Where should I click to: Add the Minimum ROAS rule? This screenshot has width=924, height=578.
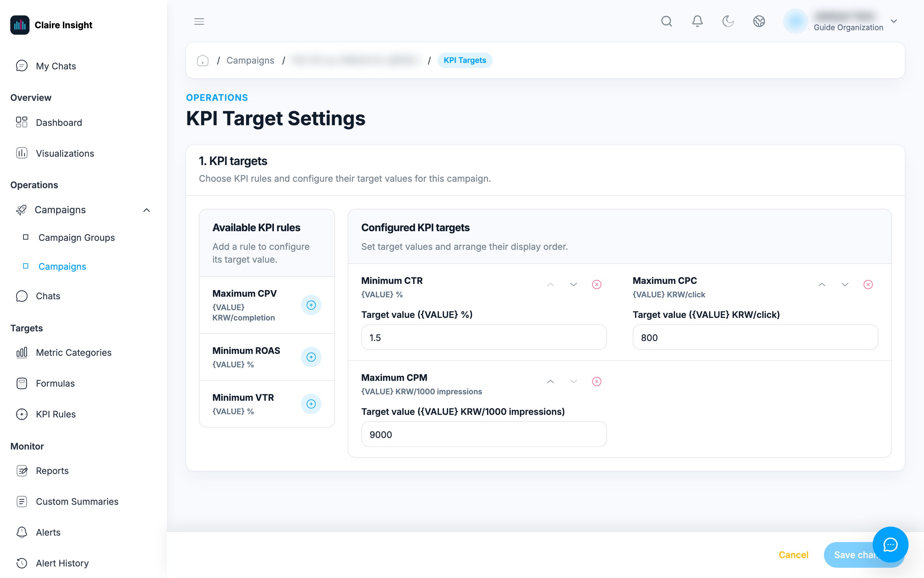pos(311,357)
